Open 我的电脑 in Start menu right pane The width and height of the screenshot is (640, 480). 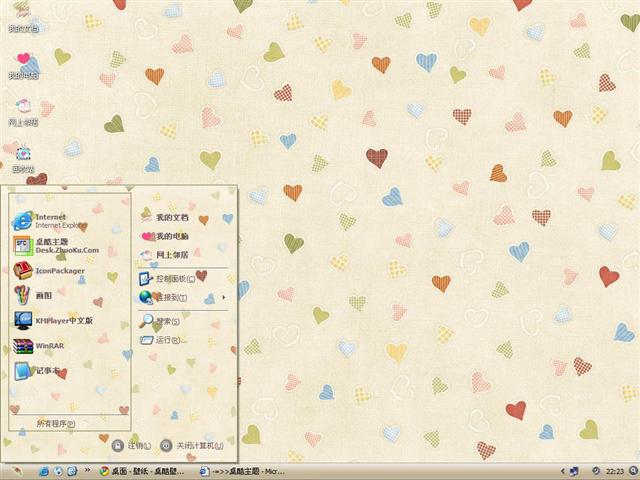[164, 236]
